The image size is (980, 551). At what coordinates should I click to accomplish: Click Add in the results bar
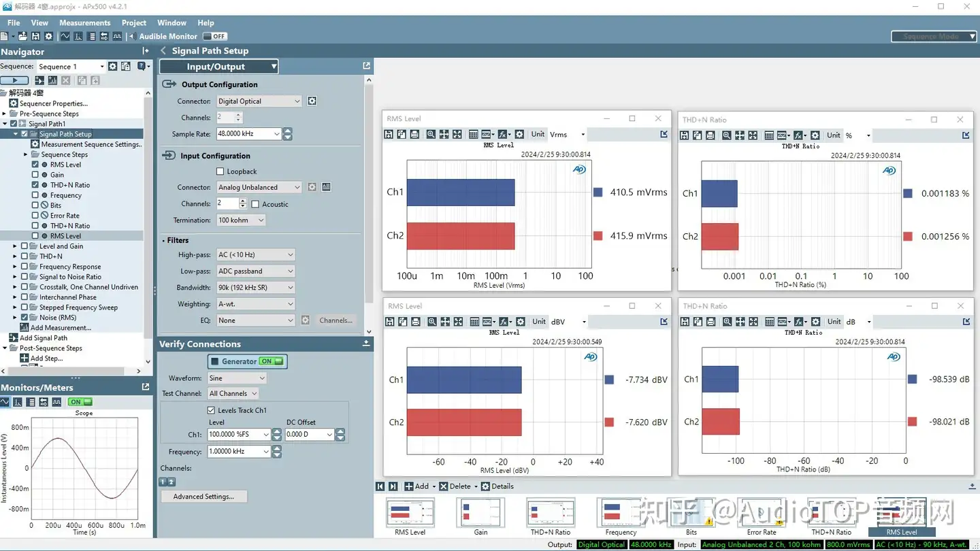(416, 486)
